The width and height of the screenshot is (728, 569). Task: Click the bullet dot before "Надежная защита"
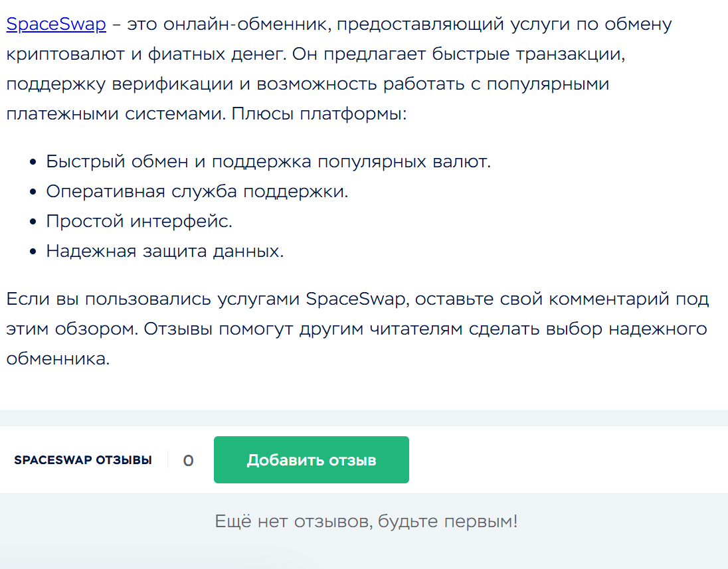pos(33,252)
